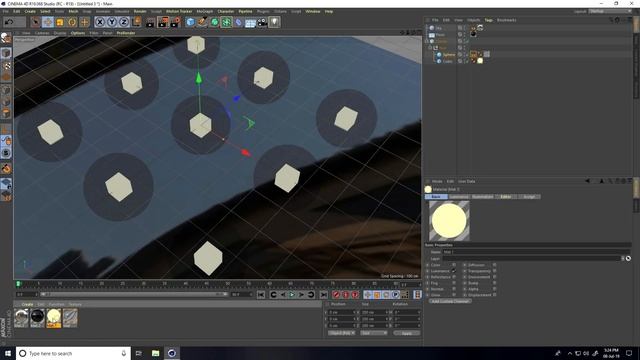Toggle the Y axis lock
This screenshot has width=640, height=360.
(x=112, y=22)
